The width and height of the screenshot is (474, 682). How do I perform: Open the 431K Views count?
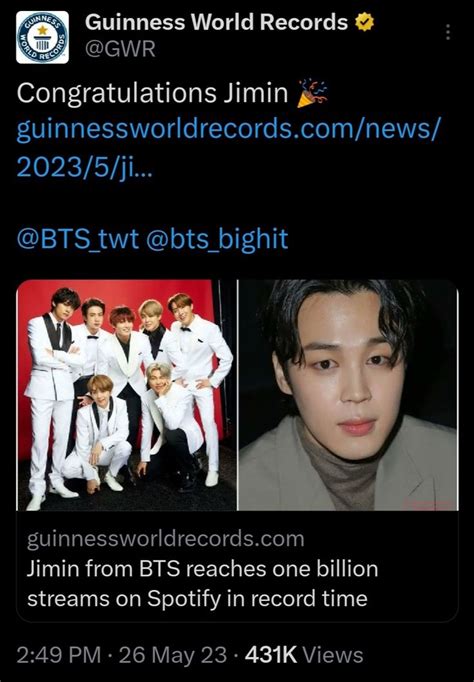pyautogui.click(x=304, y=655)
